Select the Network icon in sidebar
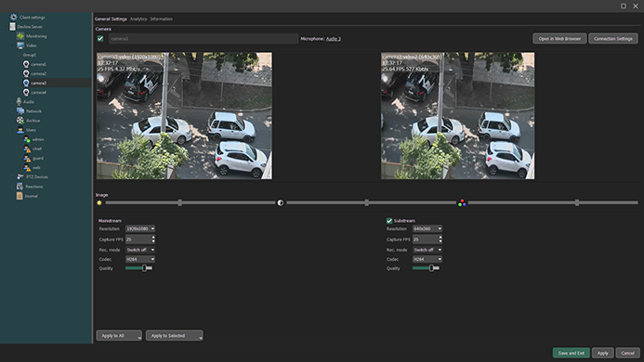The width and height of the screenshot is (644, 362). click(20, 110)
